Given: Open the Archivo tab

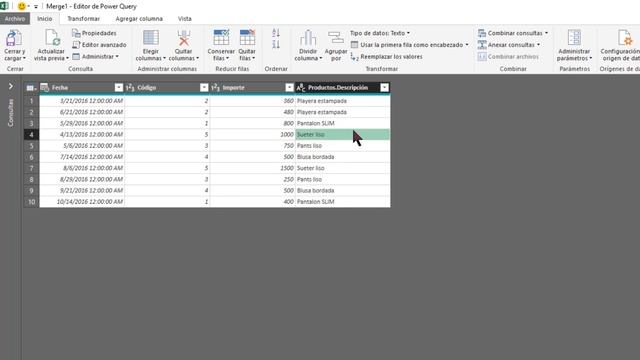Looking at the screenshot, I should [x=15, y=19].
